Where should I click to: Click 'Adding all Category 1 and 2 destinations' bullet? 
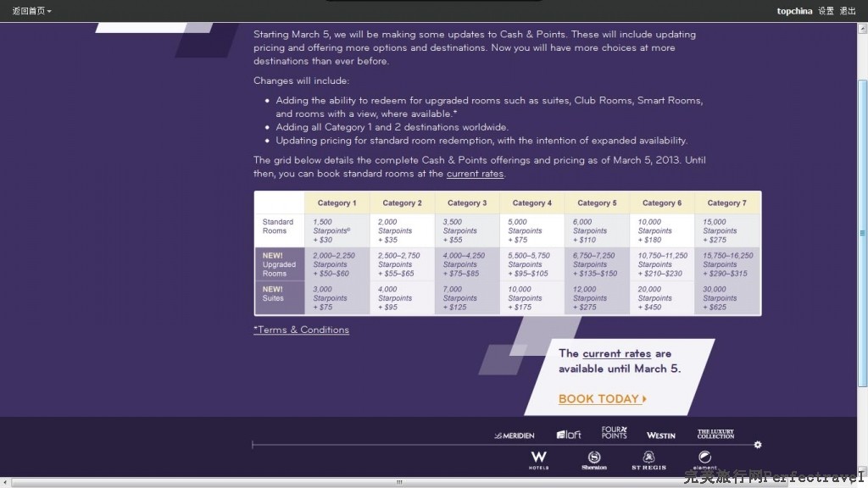point(392,127)
